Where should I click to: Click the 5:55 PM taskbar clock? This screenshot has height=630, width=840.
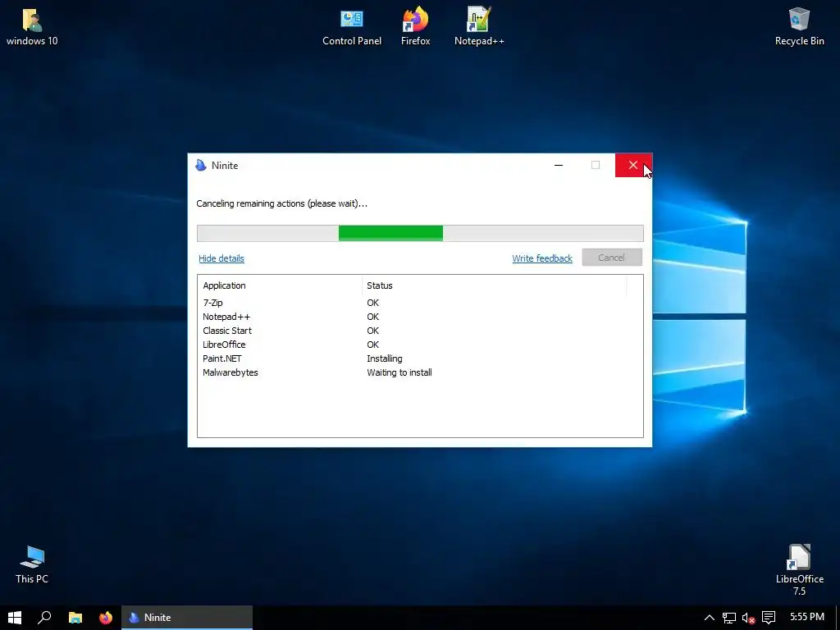click(807, 617)
